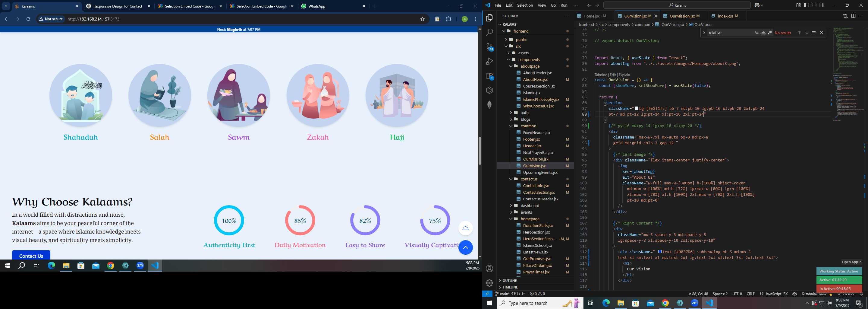Click the Not secure site info chip
The image size is (868, 309).
(x=51, y=19)
